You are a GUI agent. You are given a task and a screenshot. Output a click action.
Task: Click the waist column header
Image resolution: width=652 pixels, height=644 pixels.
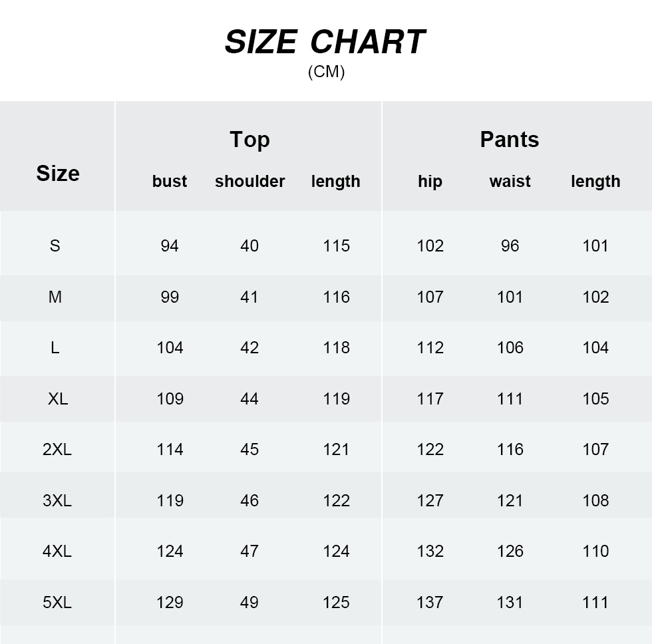510,182
